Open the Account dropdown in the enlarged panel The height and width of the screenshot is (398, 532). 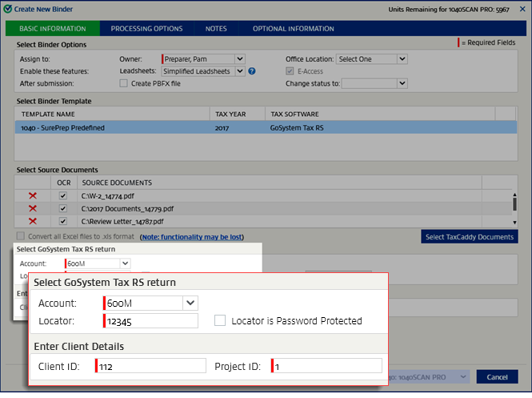point(190,303)
